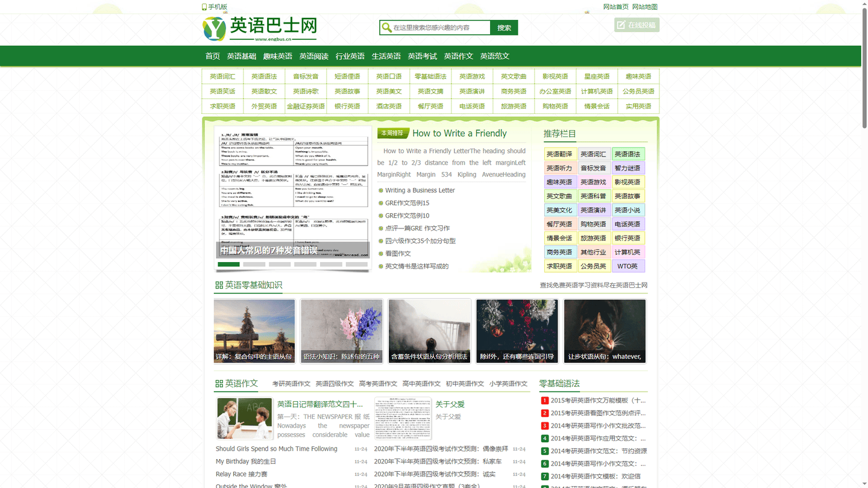The height and width of the screenshot is (488, 868).
Task: Switch to 小学英语作文 tab
Action: 508,384
